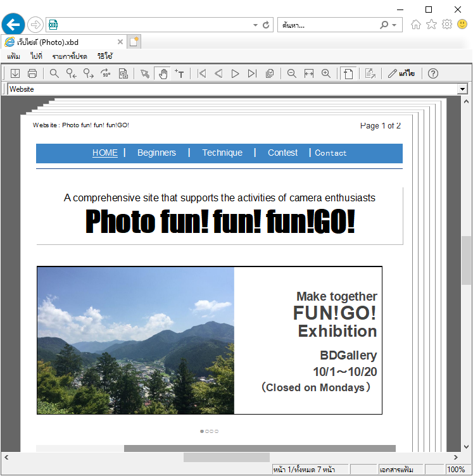Image resolution: width=473 pixels, height=476 pixels.
Task: Click the horizontal scrollbar left arrow
Action: 6,457
